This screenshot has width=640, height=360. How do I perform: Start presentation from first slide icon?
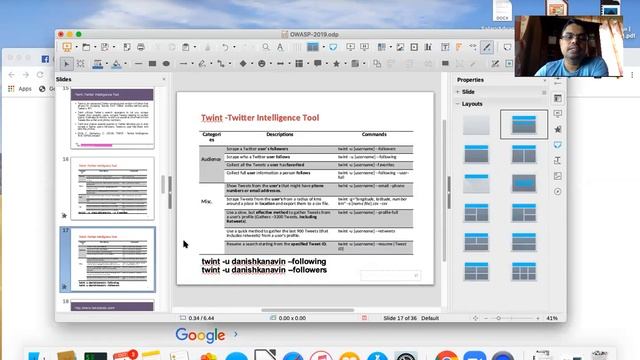(350, 47)
